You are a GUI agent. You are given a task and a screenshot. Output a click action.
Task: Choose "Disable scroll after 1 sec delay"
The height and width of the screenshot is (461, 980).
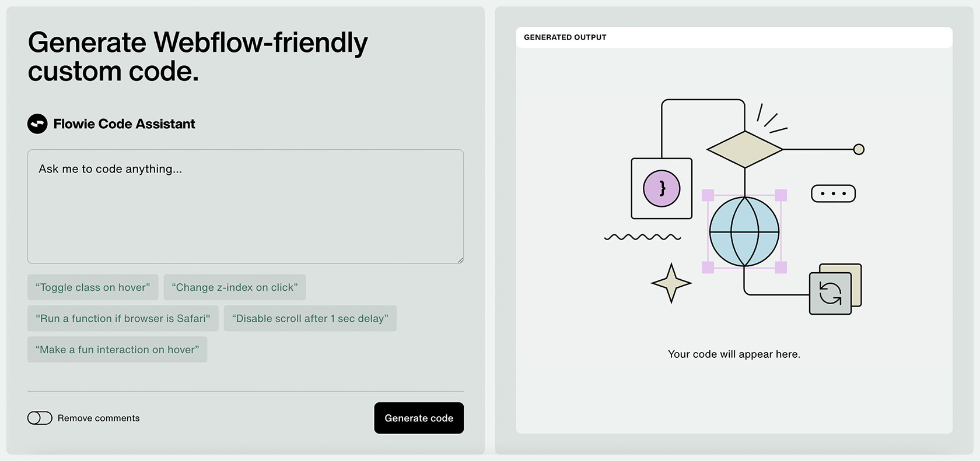point(310,318)
